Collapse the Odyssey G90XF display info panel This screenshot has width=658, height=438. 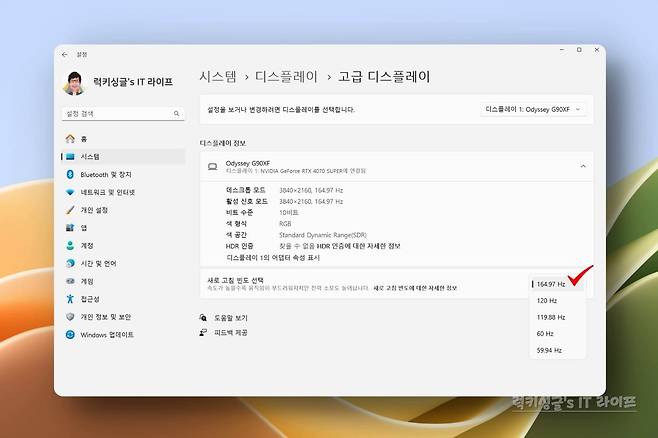pos(583,166)
